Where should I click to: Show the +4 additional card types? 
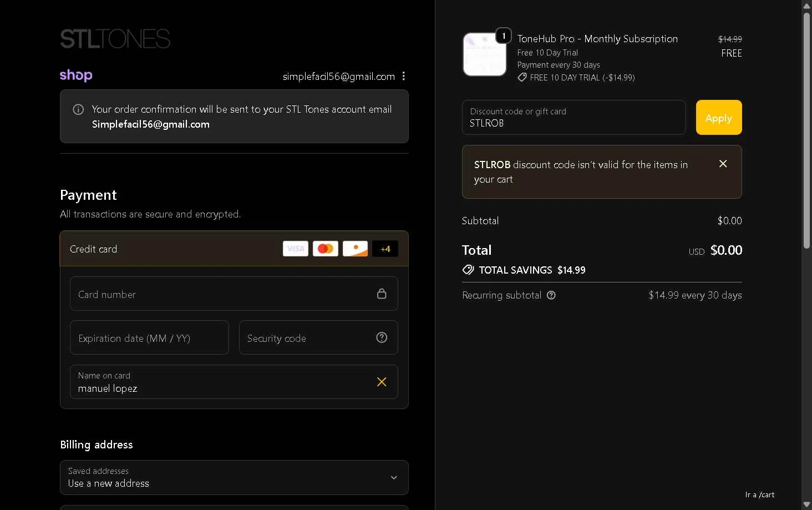[x=385, y=249]
